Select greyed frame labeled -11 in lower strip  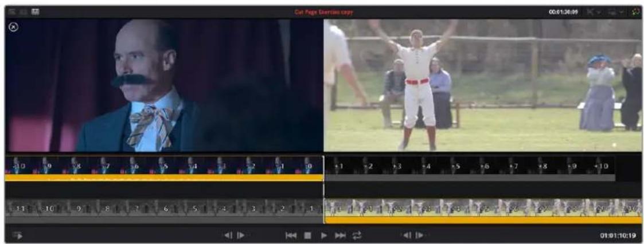coord(19,208)
